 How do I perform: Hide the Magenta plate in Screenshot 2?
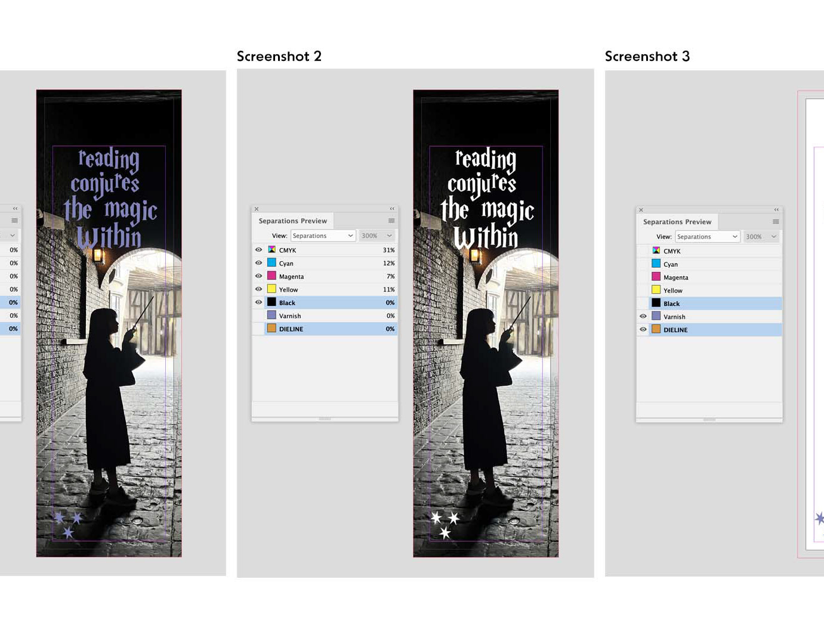pos(258,276)
